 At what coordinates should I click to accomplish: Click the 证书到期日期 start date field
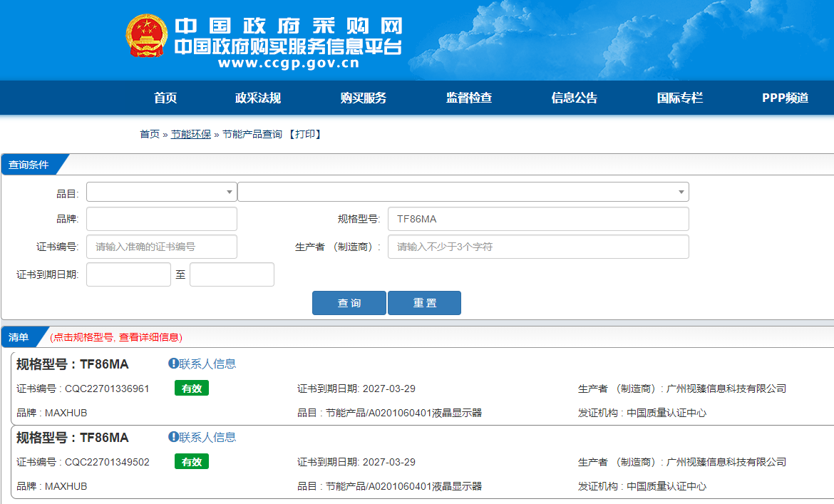click(x=128, y=274)
